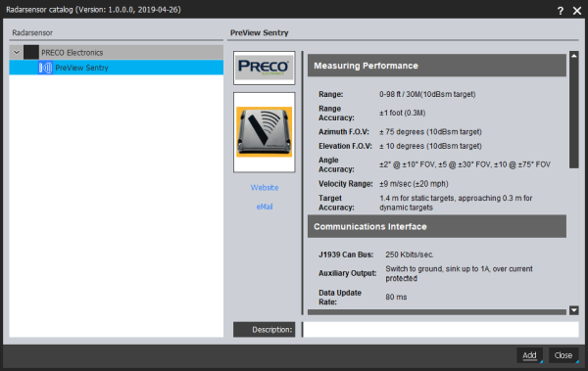Click the 'PreView Sentry' detail panel title

[259, 32]
